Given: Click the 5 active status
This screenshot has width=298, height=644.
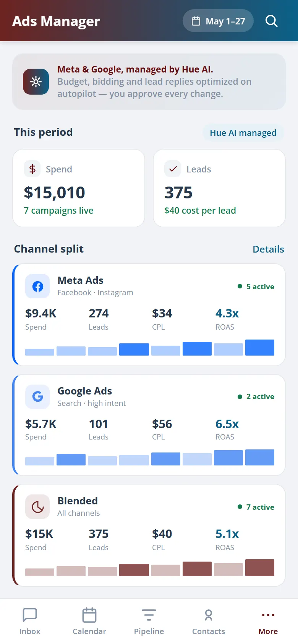Looking at the screenshot, I should point(256,287).
